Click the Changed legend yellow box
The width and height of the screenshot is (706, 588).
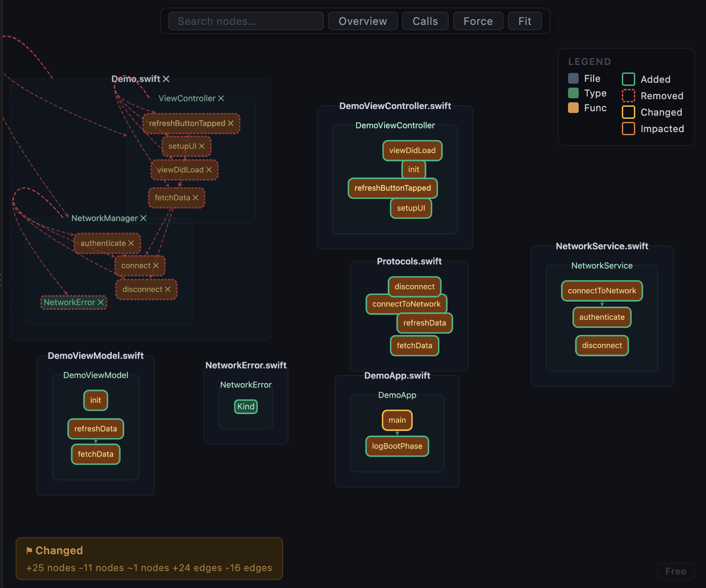629,112
